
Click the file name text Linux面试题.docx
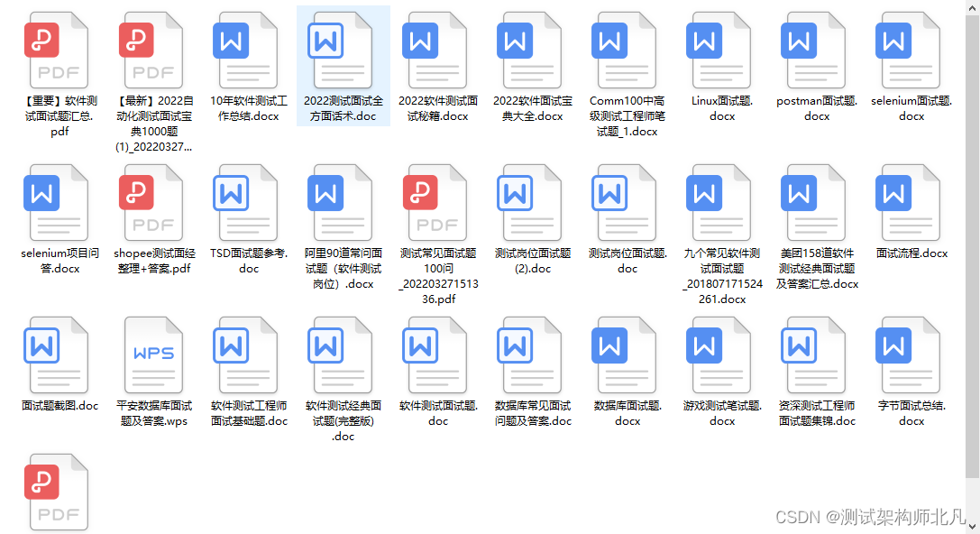tap(722, 108)
